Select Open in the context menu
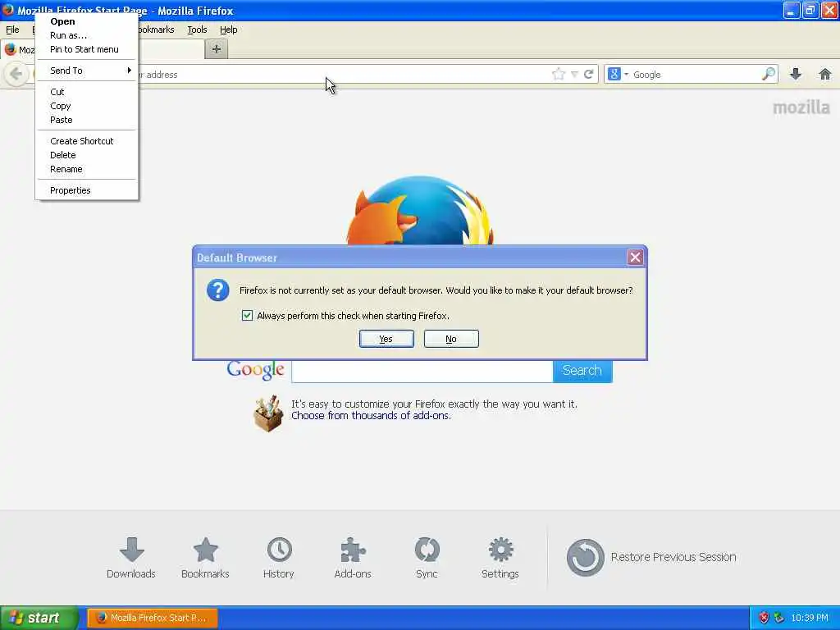This screenshot has width=840, height=630. pos(87,21)
